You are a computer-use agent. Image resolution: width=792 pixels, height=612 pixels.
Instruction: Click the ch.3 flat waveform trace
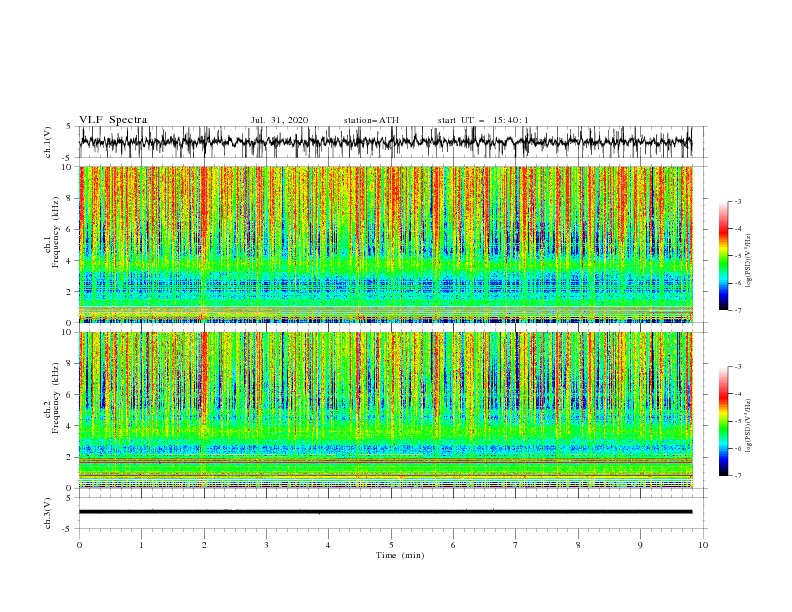(385, 512)
